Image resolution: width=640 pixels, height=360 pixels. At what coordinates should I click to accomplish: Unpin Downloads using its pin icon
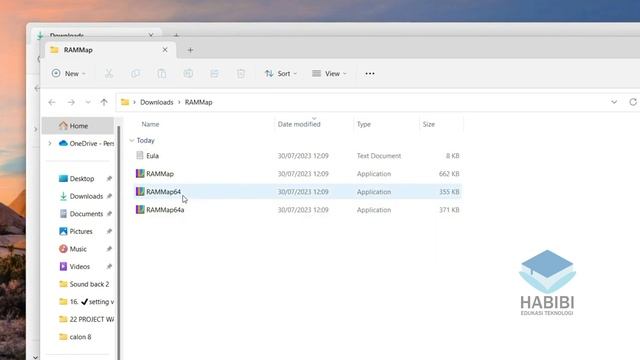(109, 196)
